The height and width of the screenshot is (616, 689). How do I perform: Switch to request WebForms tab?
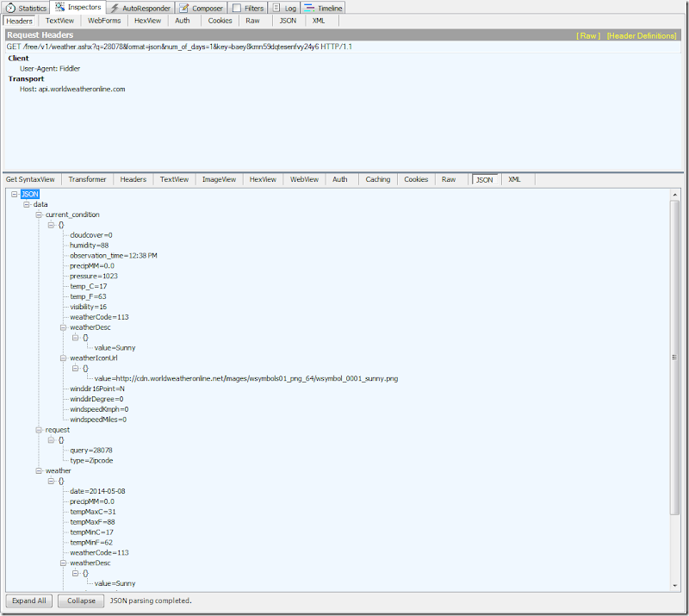104,20
